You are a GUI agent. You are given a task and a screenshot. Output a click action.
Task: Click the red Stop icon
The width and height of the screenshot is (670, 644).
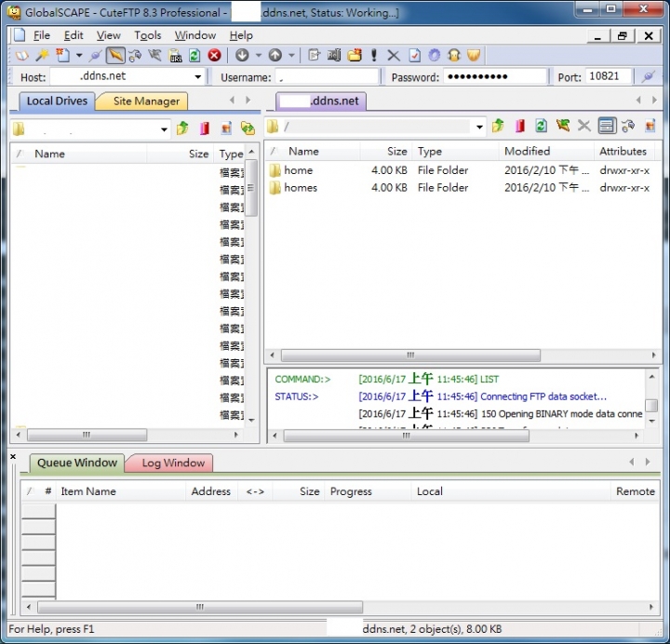215,56
